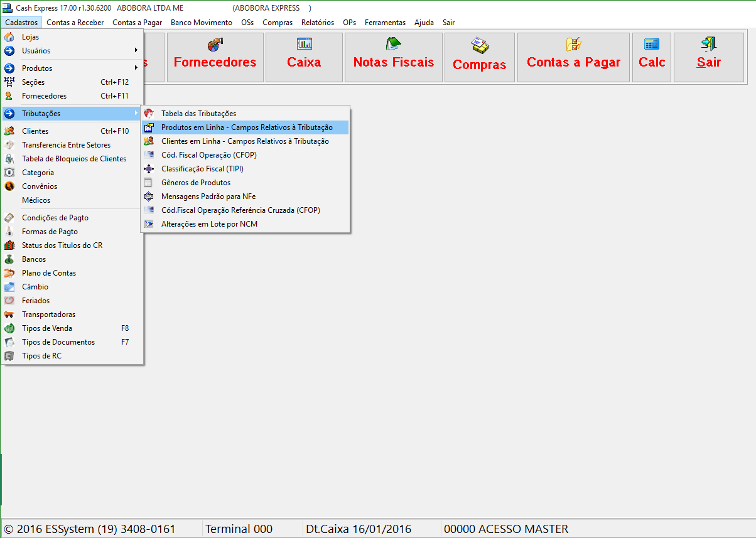The width and height of the screenshot is (756, 538).
Task: Click the Tabela das Tributações icon
Action: (149, 114)
